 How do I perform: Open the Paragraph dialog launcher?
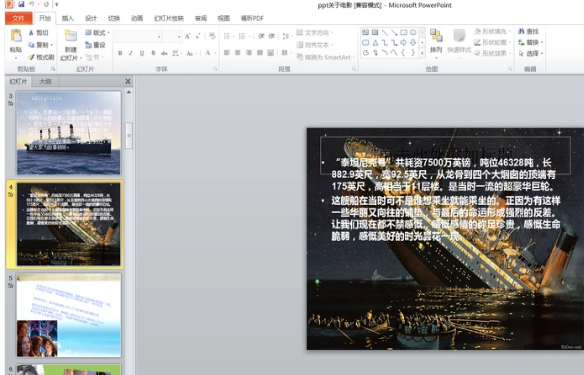click(x=354, y=69)
